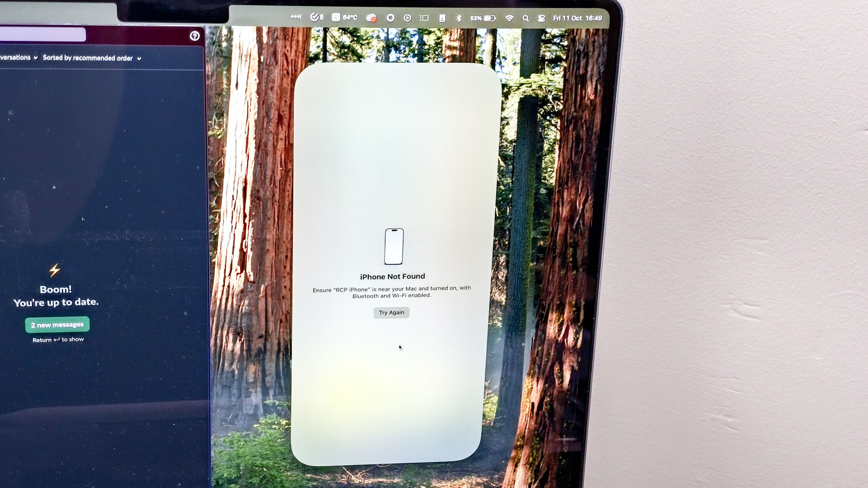
Task: Click the screen record circle icon
Action: pyautogui.click(x=390, y=18)
